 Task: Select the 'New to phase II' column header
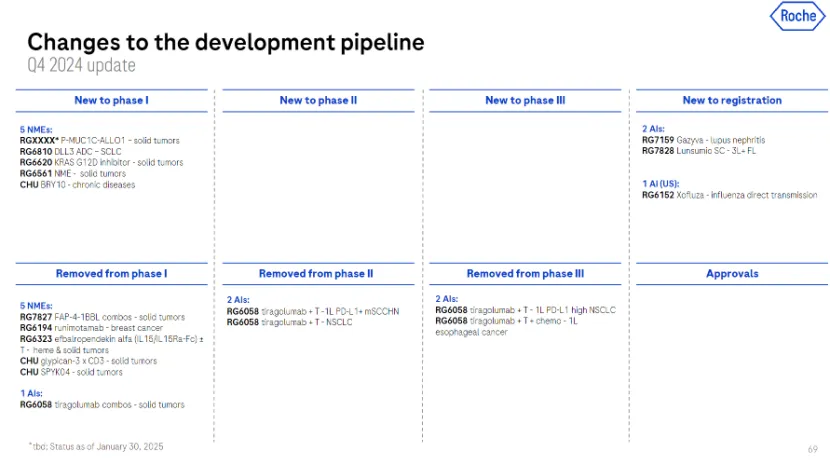coord(318,100)
